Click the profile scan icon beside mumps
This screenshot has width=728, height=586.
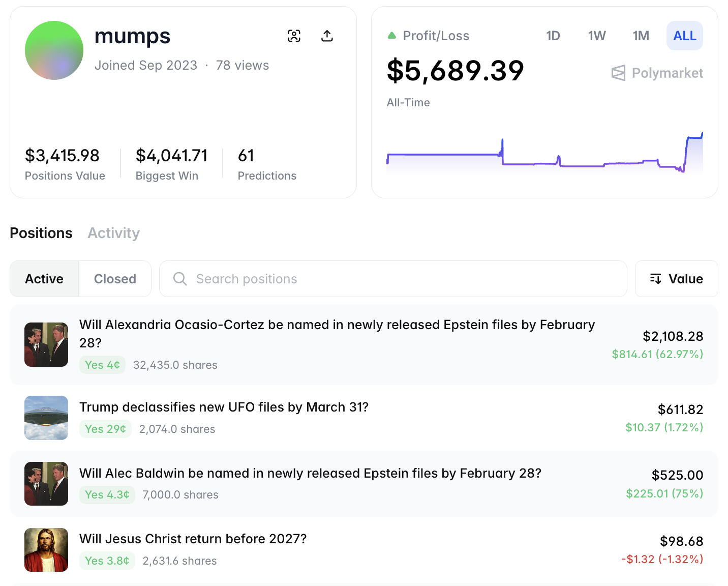point(295,36)
